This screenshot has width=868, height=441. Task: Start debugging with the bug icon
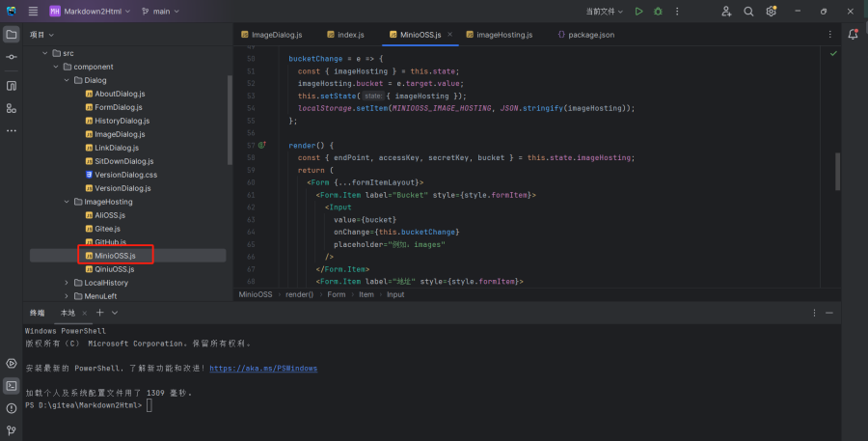pyautogui.click(x=658, y=12)
